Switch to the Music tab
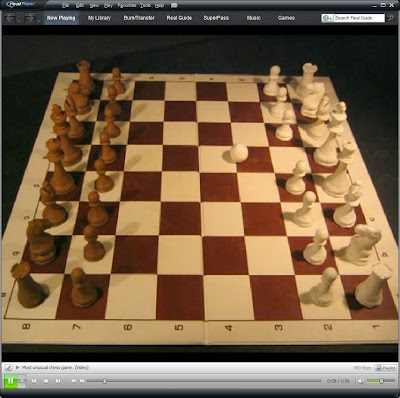 253,18
